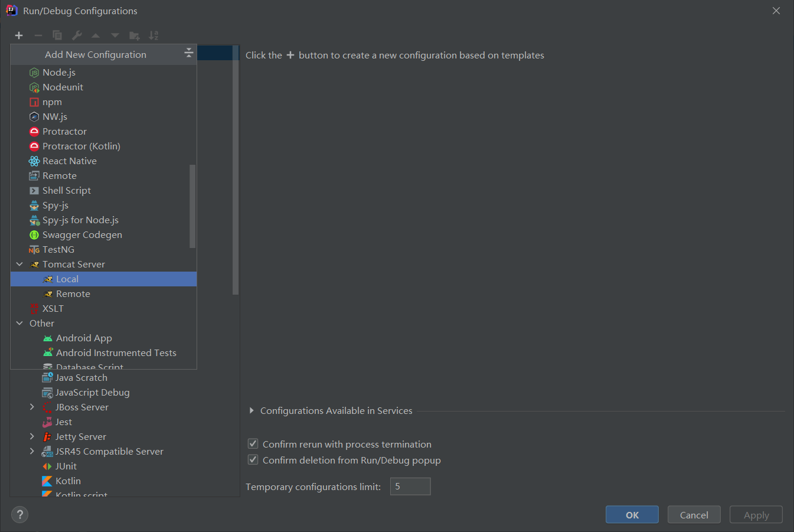Select Nodeunit configuration type
The height and width of the screenshot is (532, 794).
coord(103,87)
